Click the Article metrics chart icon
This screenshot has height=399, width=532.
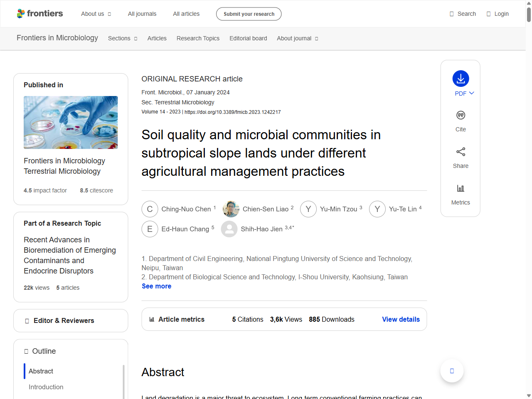(152, 319)
